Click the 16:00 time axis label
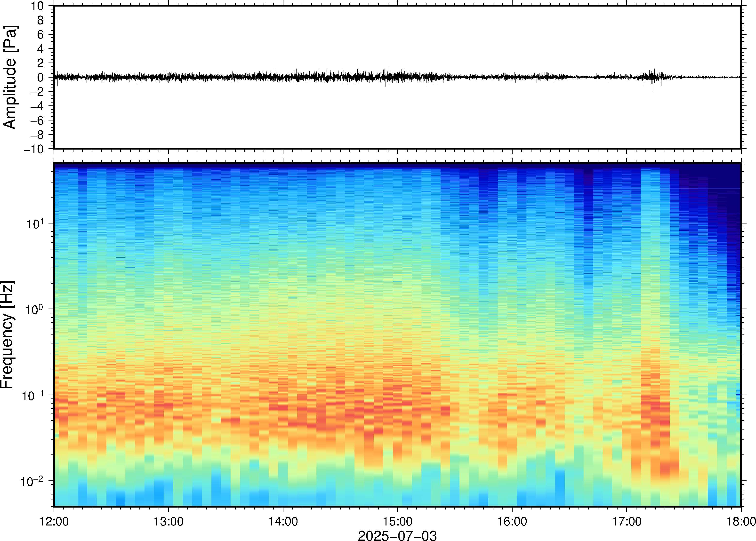The width and height of the screenshot is (756, 541). pyautogui.click(x=512, y=521)
